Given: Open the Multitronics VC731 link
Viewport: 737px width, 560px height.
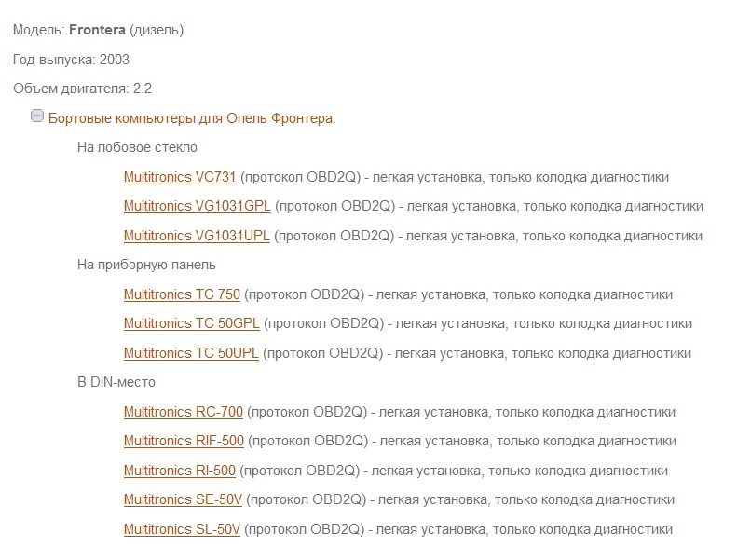Looking at the screenshot, I should click(x=180, y=177).
